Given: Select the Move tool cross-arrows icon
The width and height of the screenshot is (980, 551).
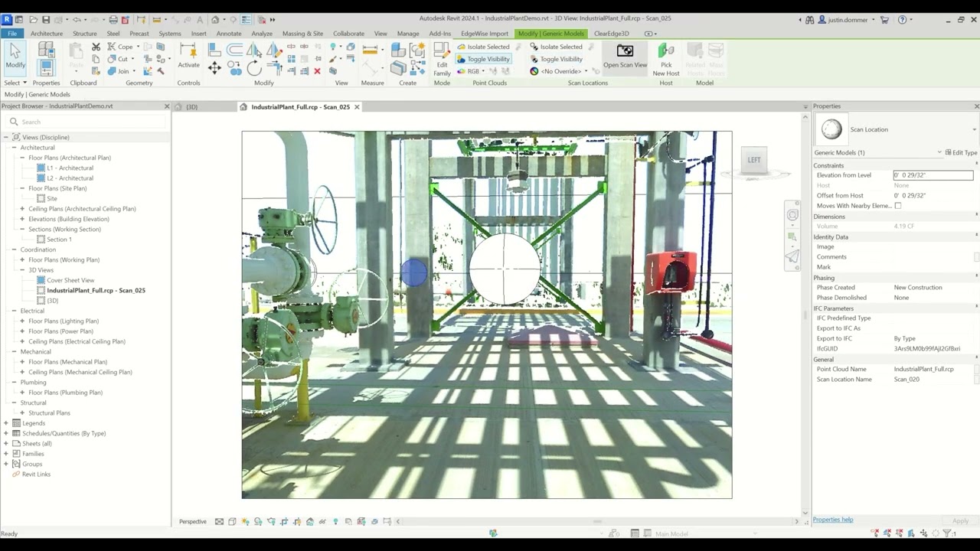Looking at the screenshot, I should point(214,69).
